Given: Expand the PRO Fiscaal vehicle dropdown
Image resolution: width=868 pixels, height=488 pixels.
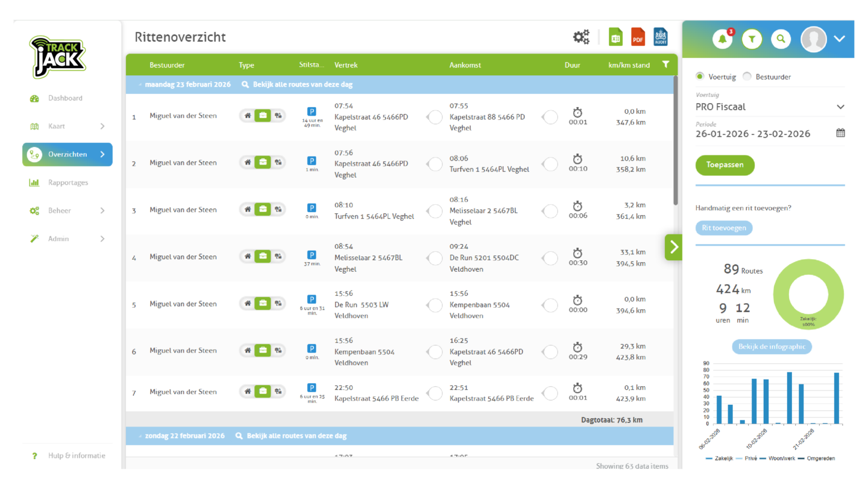Looking at the screenshot, I should (x=840, y=107).
